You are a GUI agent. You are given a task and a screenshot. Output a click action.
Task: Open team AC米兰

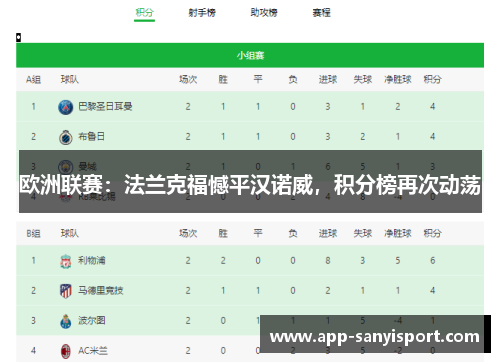point(93,351)
